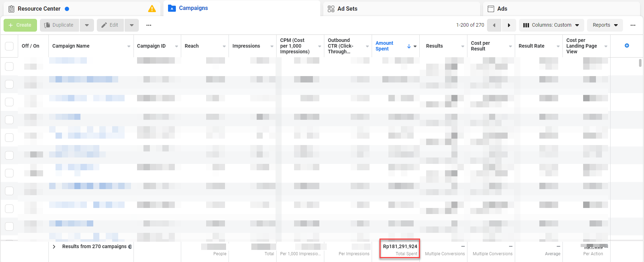Click the Edit button
Viewport: 644px width, 262px height.
[110, 25]
